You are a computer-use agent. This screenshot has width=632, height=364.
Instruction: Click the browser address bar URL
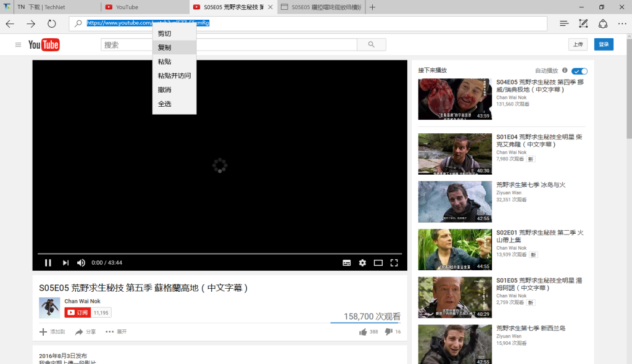click(x=148, y=23)
